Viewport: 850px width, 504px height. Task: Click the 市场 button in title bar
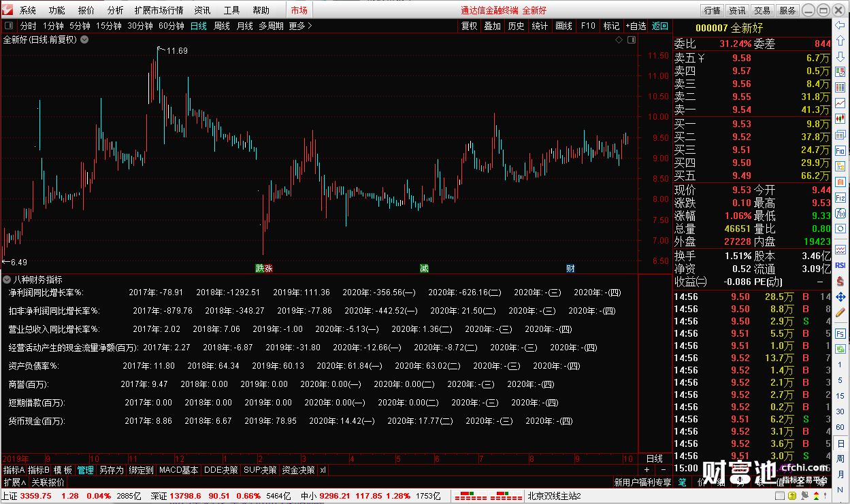299,10
